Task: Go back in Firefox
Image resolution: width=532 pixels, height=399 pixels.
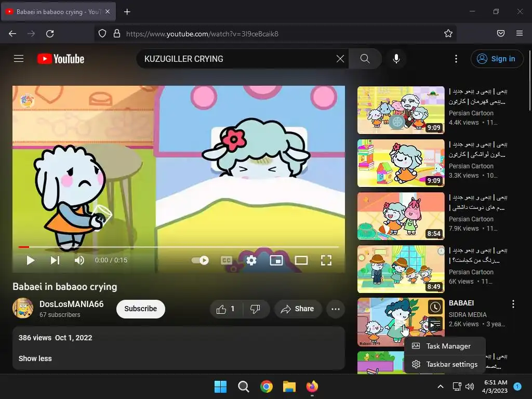Action: click(x=12, y=34)
